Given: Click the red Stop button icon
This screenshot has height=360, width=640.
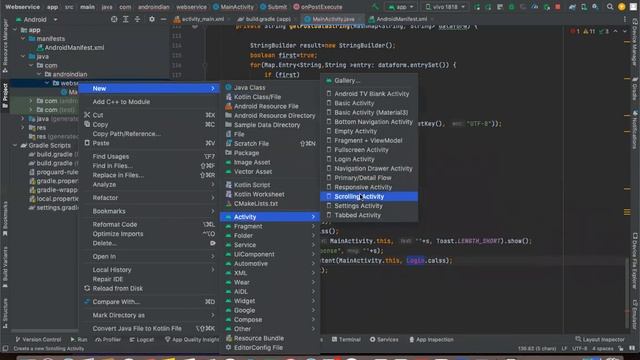Looking at the screenshot, I should pyautogui.click(x=558, y=7).
